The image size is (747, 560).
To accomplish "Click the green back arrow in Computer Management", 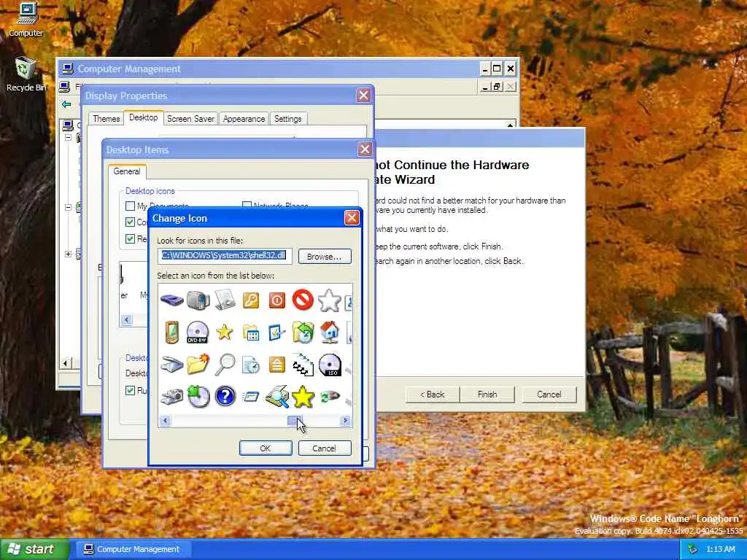I will point(66,104).
